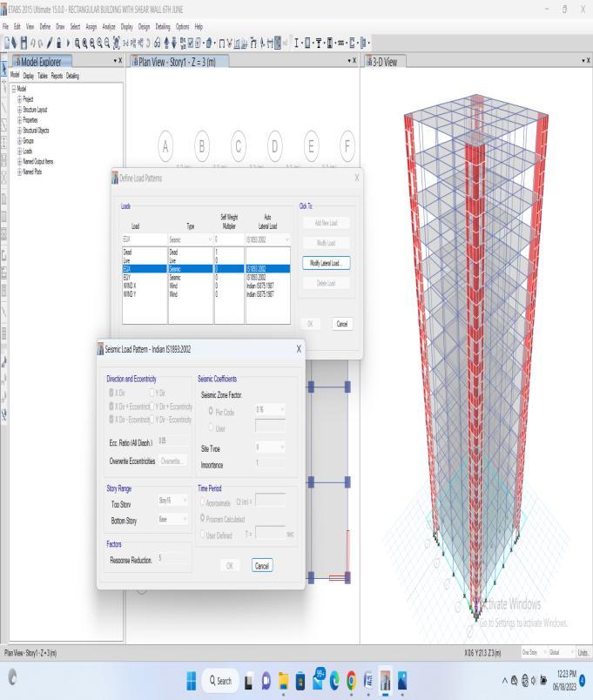Viewport: 593px width, 700px height.
Task: Open the load Type Seismic dropdown
Action: [x=191, y=239]
